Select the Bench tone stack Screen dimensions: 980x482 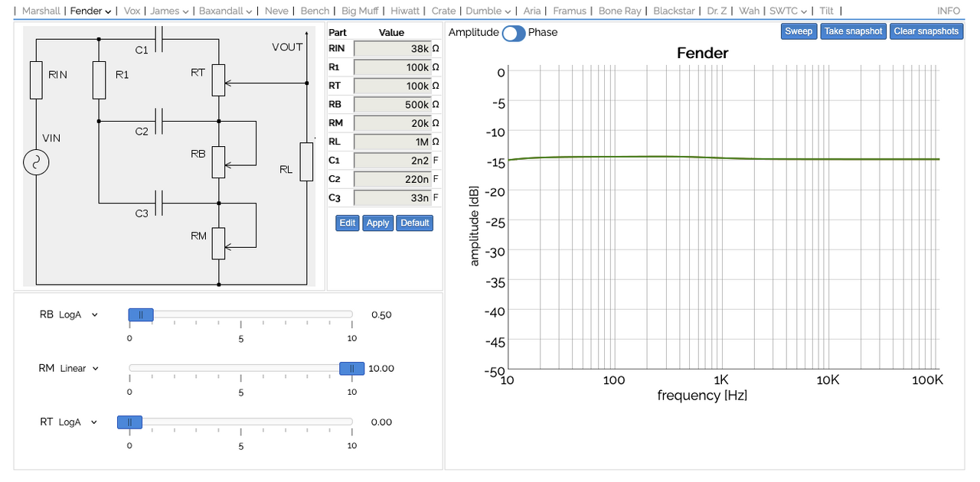point(315,11)
